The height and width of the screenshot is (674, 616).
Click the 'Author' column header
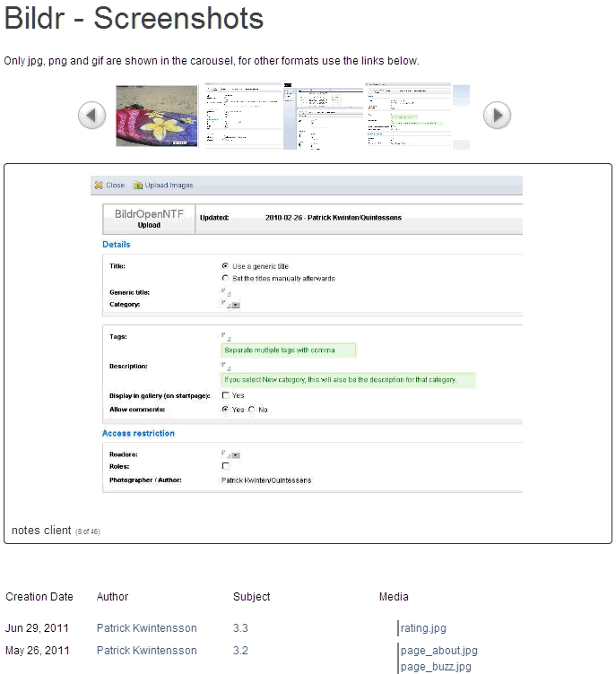(x=112, y=597)
